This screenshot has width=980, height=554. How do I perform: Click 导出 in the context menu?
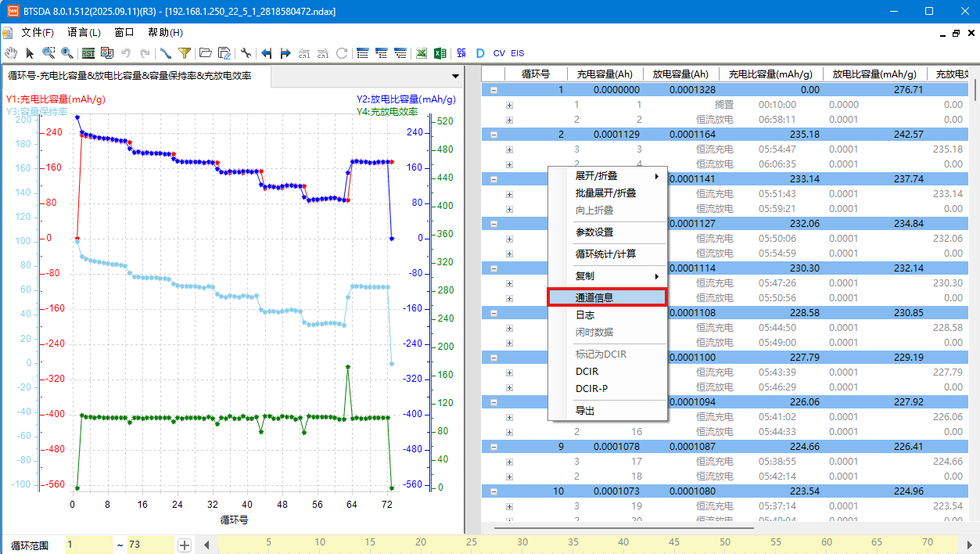pyautogui.click(x=585, y=411)
